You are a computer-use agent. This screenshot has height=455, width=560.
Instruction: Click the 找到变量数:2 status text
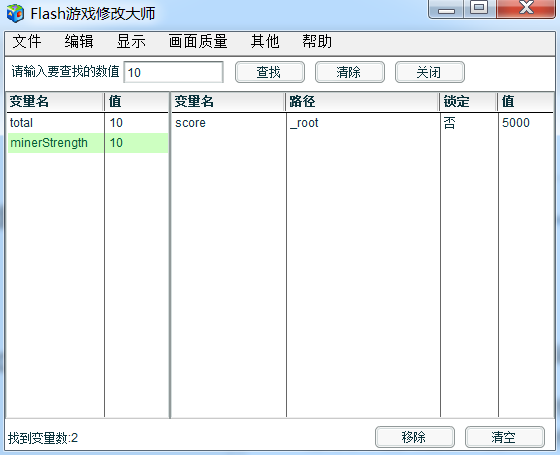(x=43, y=438)
